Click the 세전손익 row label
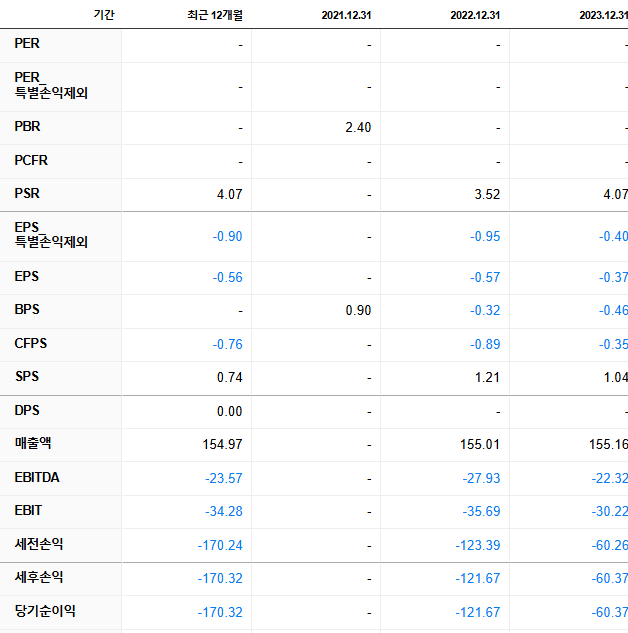The height and width of the screenshot is (633, 628). [39, 544]
